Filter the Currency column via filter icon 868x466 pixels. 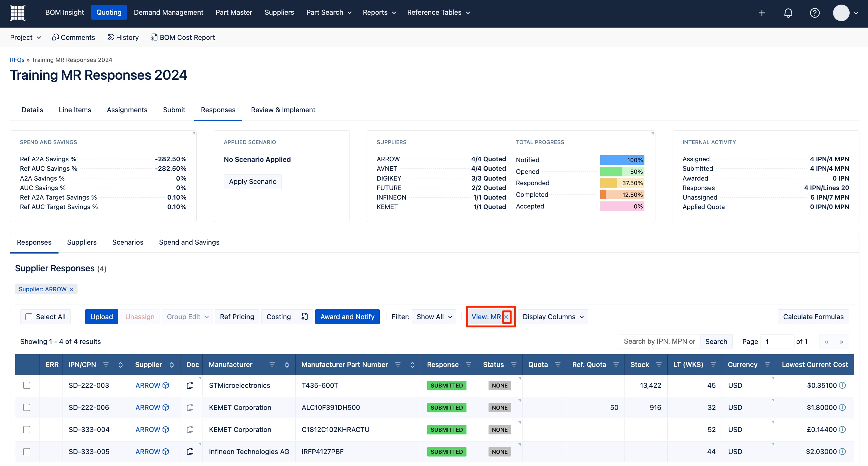(x=767, y=365)
